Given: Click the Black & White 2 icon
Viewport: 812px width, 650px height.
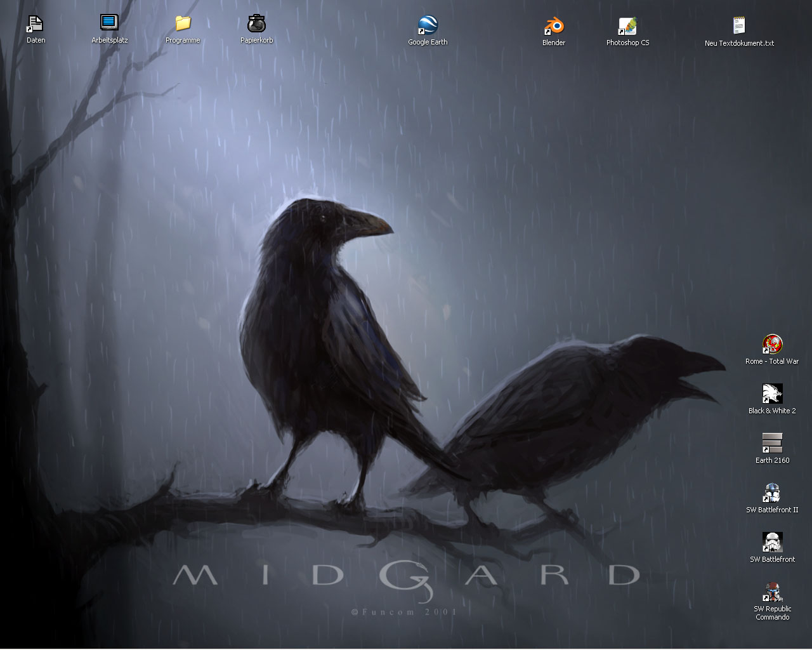Looking at the screenshot, I should [x=772, y=394].
